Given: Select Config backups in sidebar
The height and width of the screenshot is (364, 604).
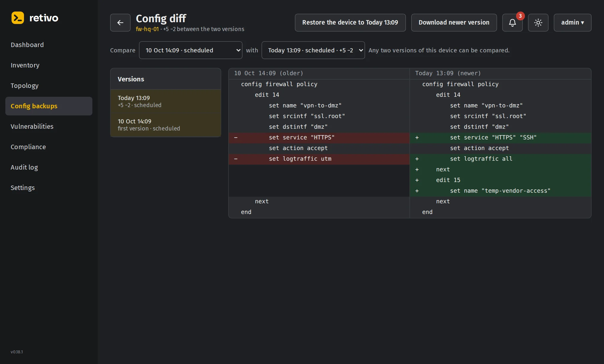Looking at the screenshot, I should coord(49,106).
